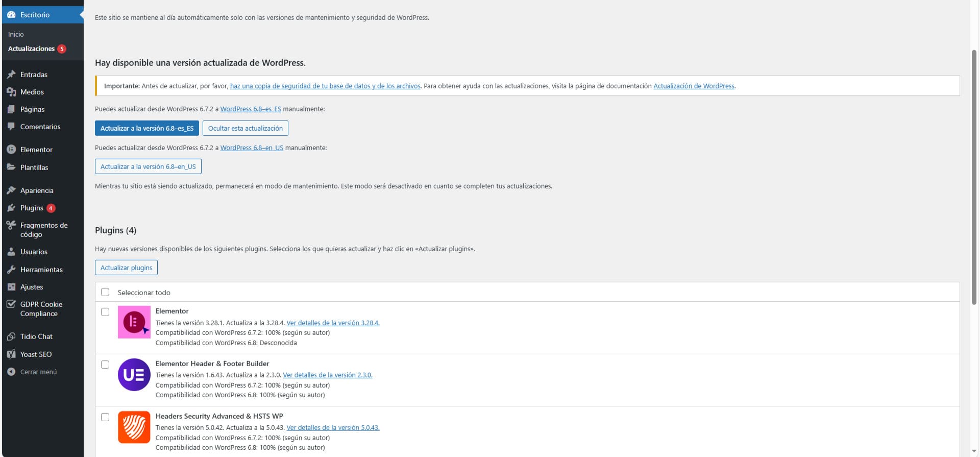
Task: Click Actualizar a la versión 6.8–en_US button
Action: click(148, 166)
